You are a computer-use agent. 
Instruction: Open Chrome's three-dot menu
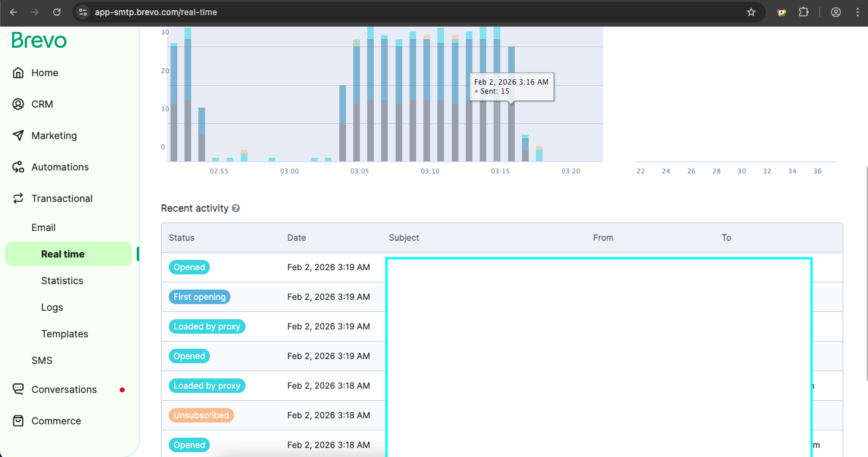tap(858, 11)
